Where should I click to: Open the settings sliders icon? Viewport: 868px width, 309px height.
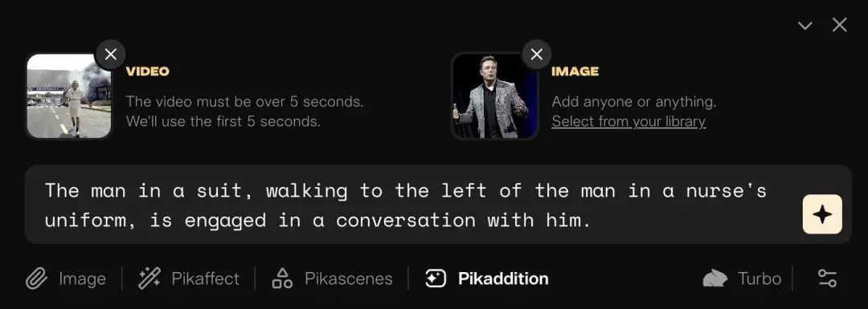(828, 278)
